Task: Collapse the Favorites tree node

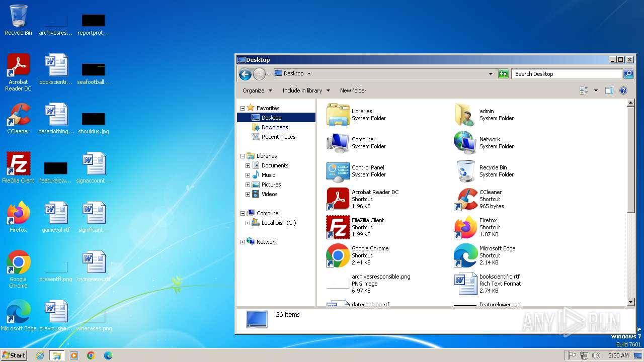Action: (x=243, y=108)
